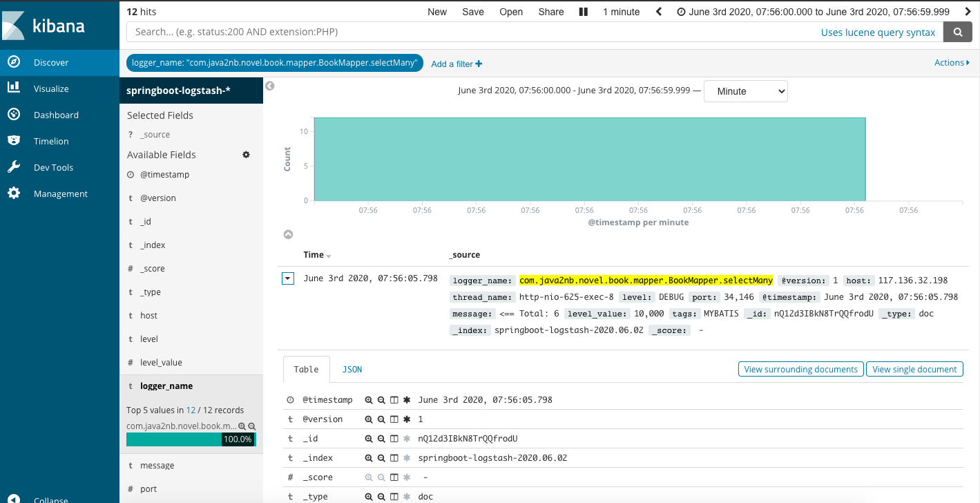Screen dimensions: 980x503
Task: Open the Minute interval dropdown
Action: coord(746,91)
